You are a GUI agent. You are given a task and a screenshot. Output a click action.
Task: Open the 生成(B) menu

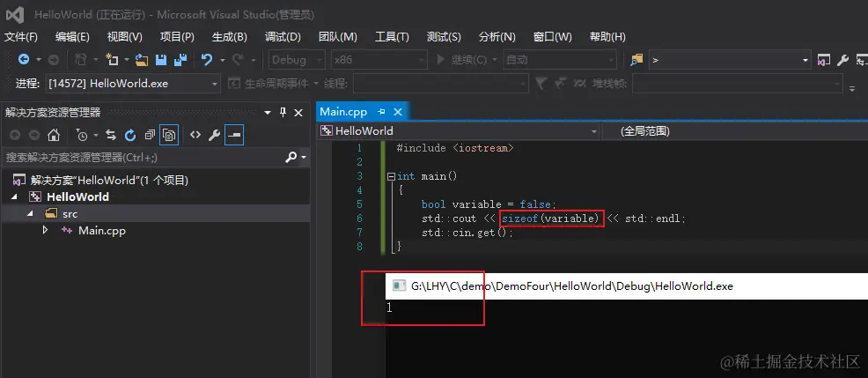[229, 37]
